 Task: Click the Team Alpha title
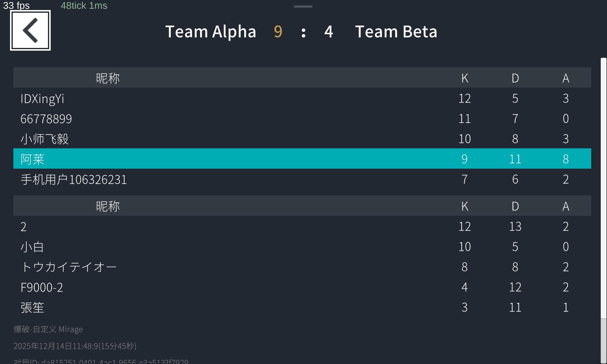(x=211, y=32)
